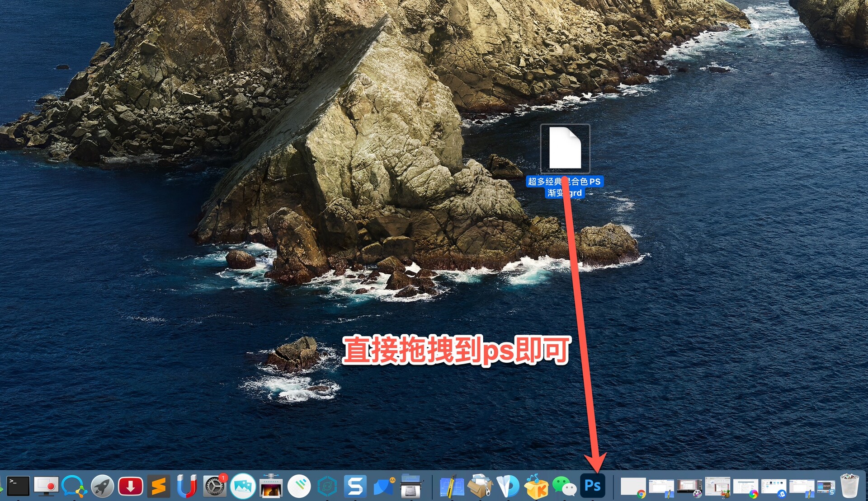Open the Sequence Diagram blueprint app icon
The image size is (868, 501).
coord(452,487)
